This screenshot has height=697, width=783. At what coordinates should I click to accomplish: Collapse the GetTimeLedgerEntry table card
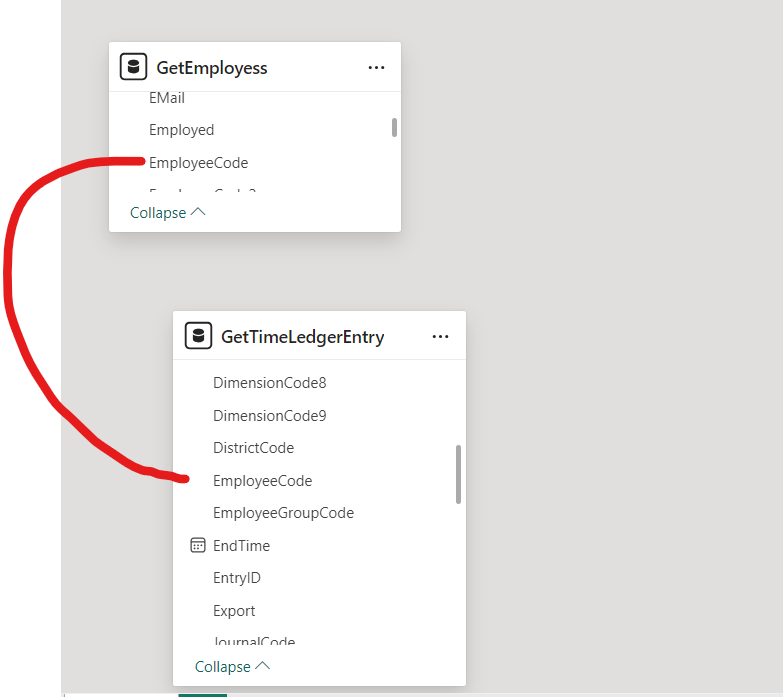232,667
